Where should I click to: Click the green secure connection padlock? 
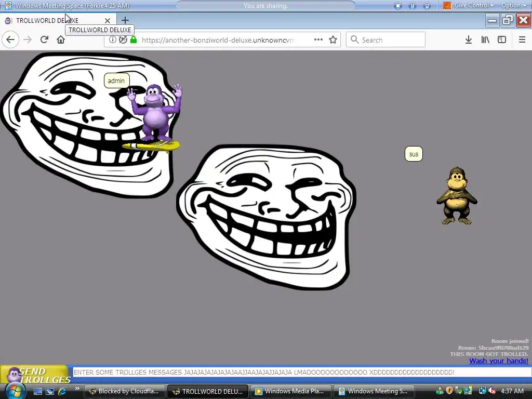pyautogui.click(x=134, y=39)
